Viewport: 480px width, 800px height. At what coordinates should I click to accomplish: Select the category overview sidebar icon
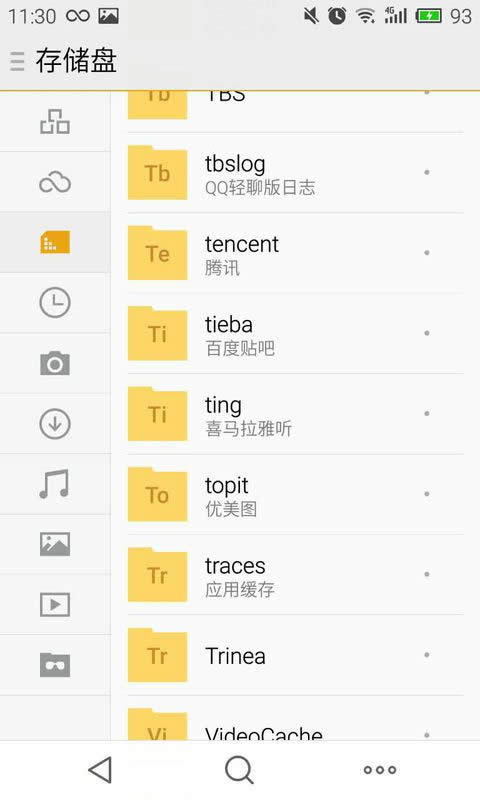coord(55,121)
